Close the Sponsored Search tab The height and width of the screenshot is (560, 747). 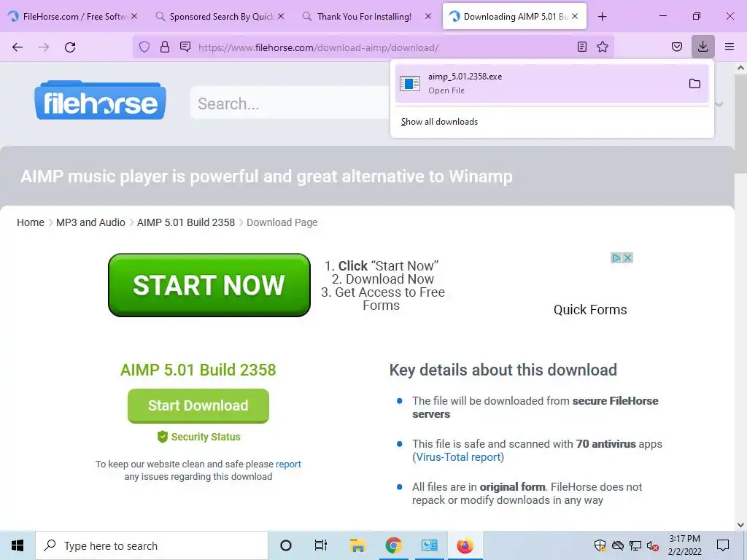[x=281, y=16]
